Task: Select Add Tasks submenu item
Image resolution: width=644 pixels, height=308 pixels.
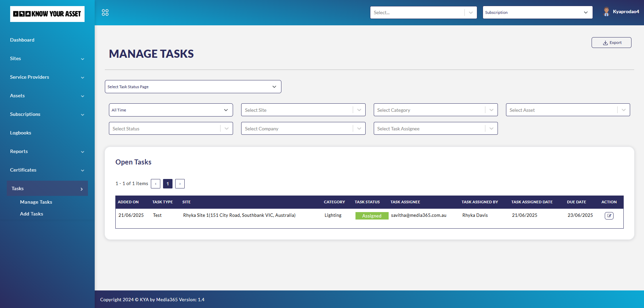Action: [31, 214]
